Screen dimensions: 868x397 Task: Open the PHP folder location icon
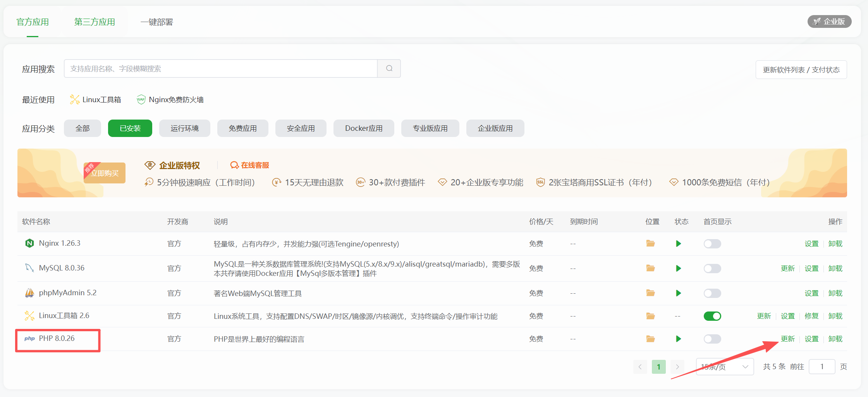tap(650, 339)
